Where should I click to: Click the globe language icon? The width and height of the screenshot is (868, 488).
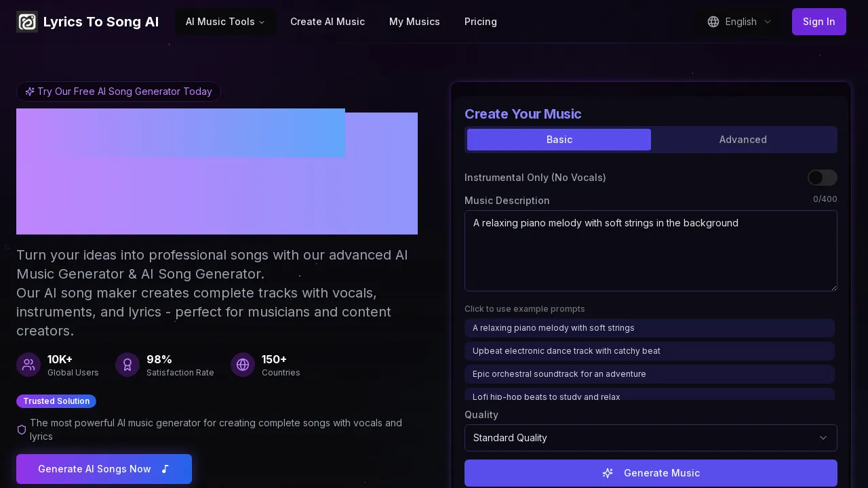713,22
